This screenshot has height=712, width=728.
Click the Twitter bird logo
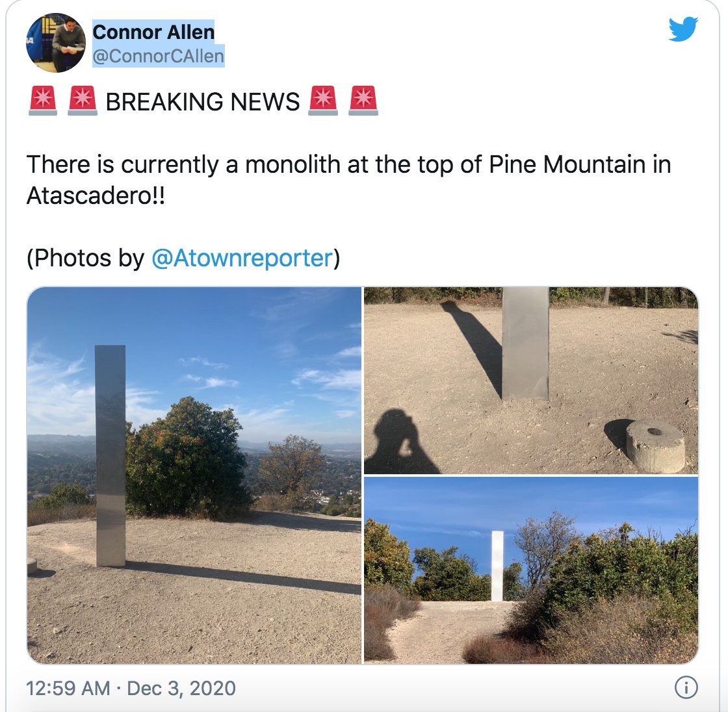click(683, 29)
